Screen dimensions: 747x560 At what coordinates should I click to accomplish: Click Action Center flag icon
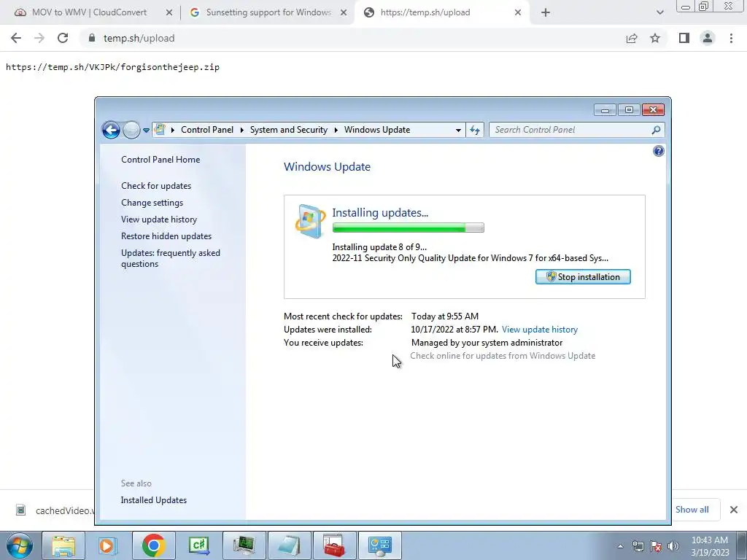pos(656,546)
